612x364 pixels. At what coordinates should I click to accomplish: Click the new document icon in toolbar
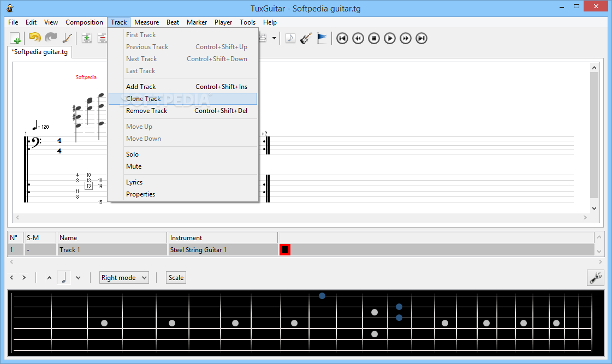coord(15,38)
